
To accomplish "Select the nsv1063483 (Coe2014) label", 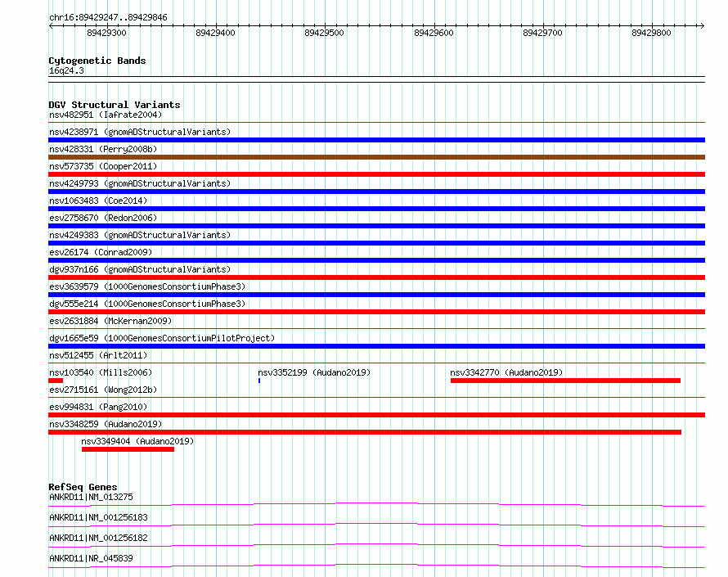I will [98, 201].
